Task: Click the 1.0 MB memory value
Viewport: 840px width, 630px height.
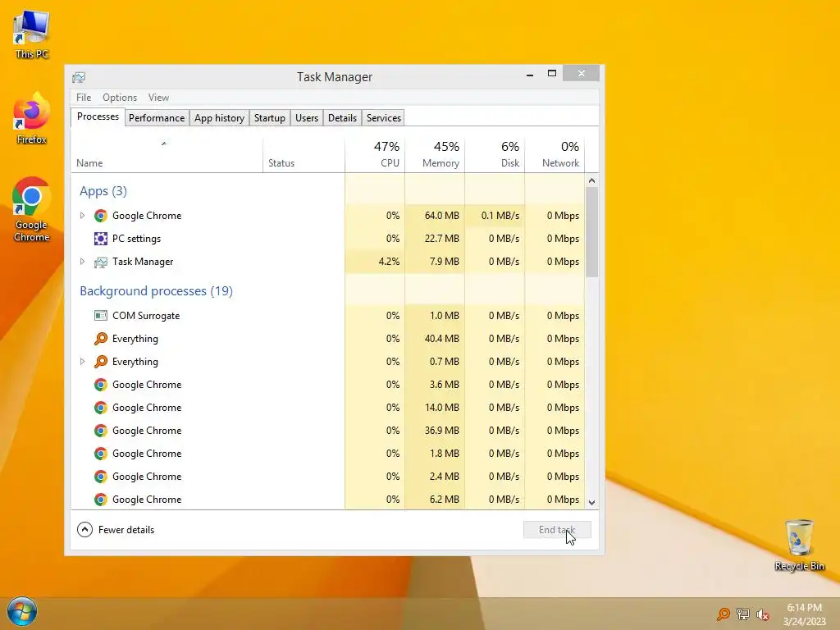Action: [445, 316]
